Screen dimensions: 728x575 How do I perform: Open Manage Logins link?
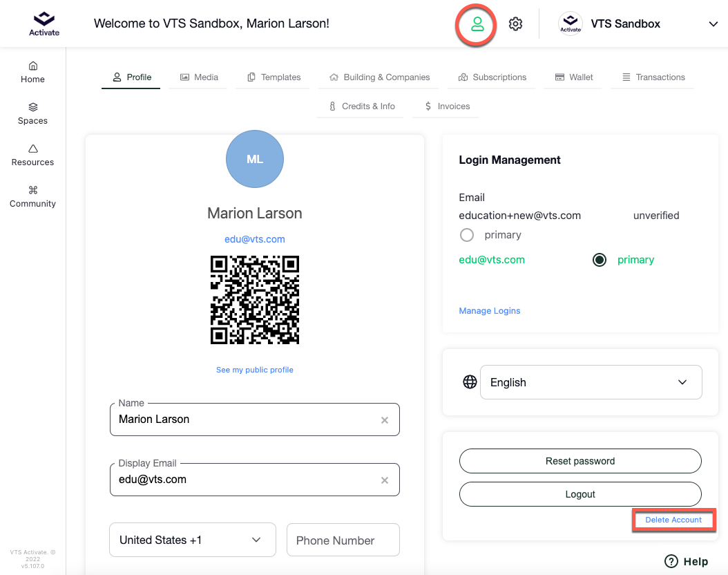489,311
